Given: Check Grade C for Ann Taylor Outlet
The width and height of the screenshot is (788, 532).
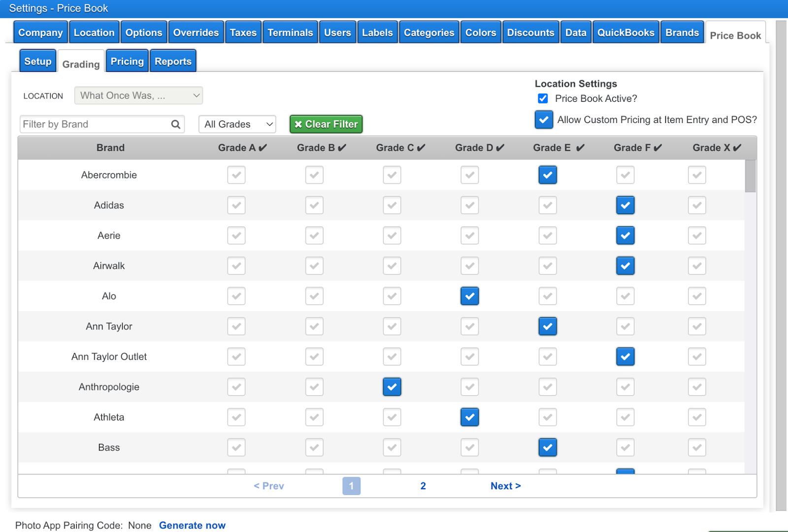Looking at the screenshot, I should 392,357.
